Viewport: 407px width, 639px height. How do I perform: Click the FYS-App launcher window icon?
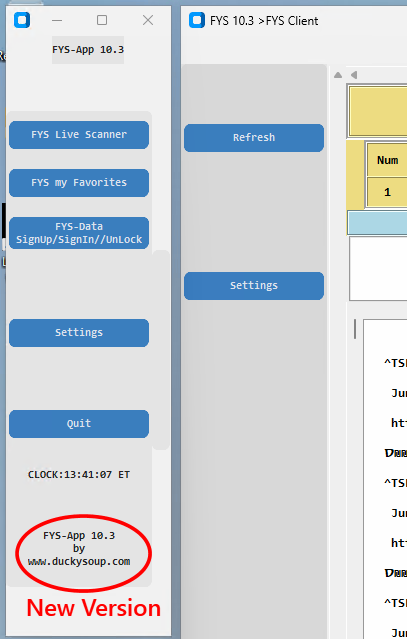pyautogui.click(x=22, y=20)
